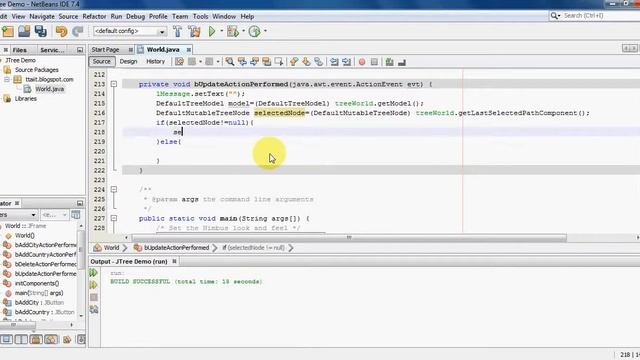Switch to the Files panel tab
This screenshot has height=360, width=640.
coord(20,50)
